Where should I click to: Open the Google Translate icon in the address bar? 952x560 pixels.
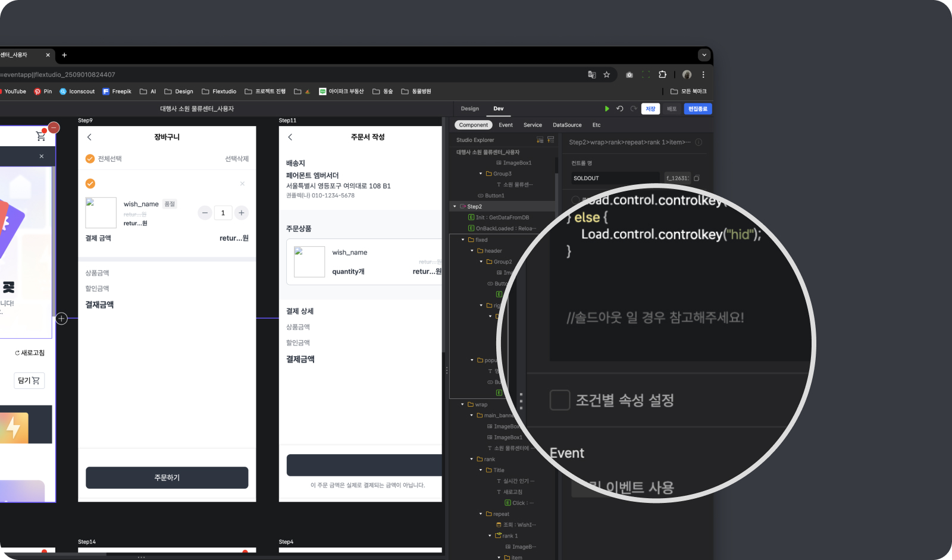(591, 74)
